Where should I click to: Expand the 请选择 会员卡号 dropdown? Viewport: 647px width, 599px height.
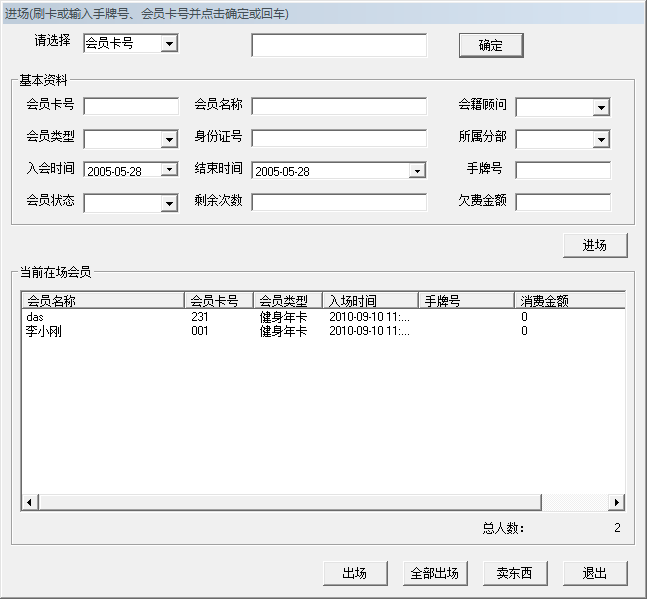169,44
